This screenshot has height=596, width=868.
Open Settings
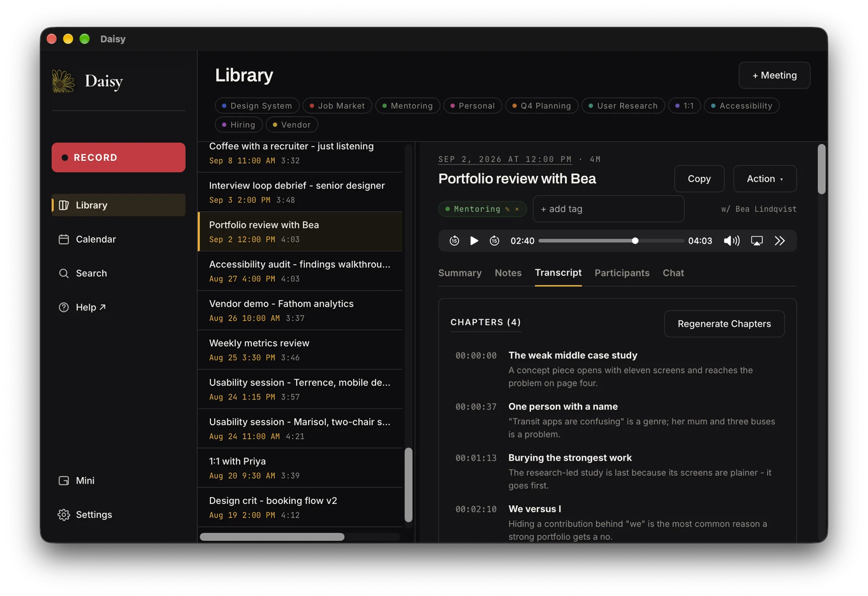(118, 515)
